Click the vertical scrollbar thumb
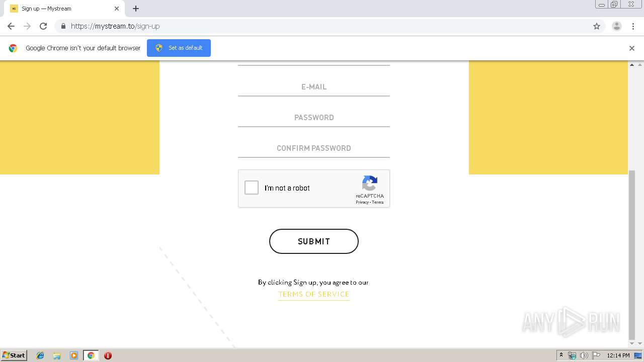This screenshot has width=644, height=362. [632, 255]
